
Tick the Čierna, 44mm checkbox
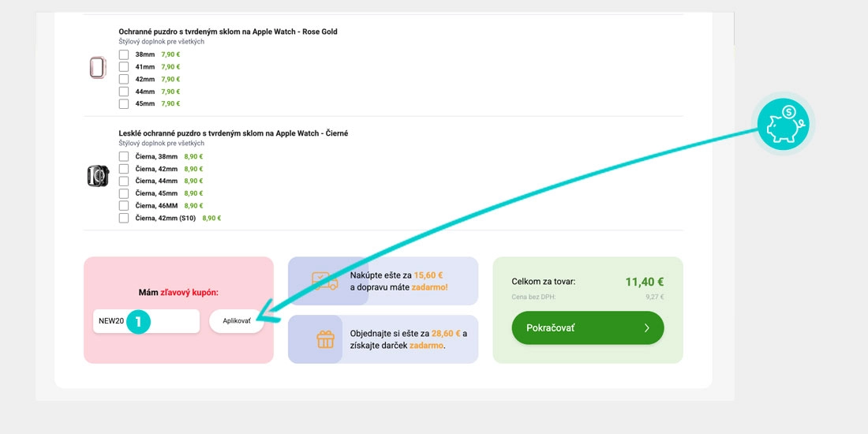[124, 181]
